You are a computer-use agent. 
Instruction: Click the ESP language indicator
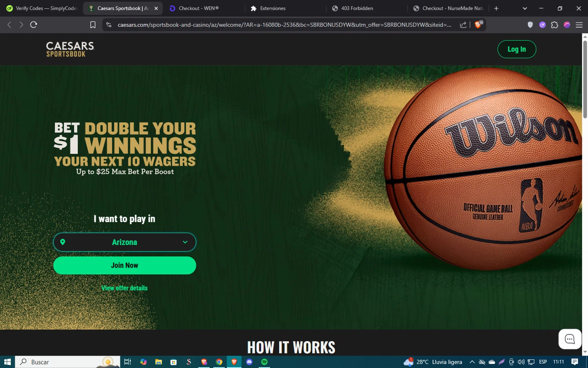543,362
